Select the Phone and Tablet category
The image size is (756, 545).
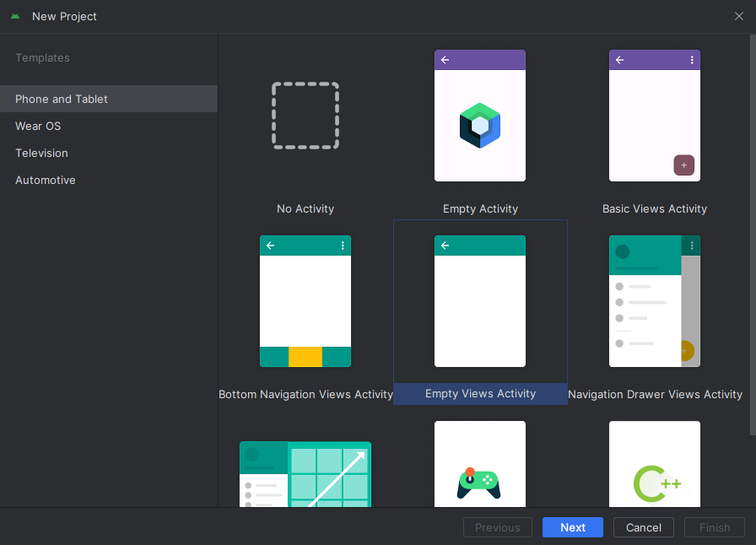tap(62, 99)
